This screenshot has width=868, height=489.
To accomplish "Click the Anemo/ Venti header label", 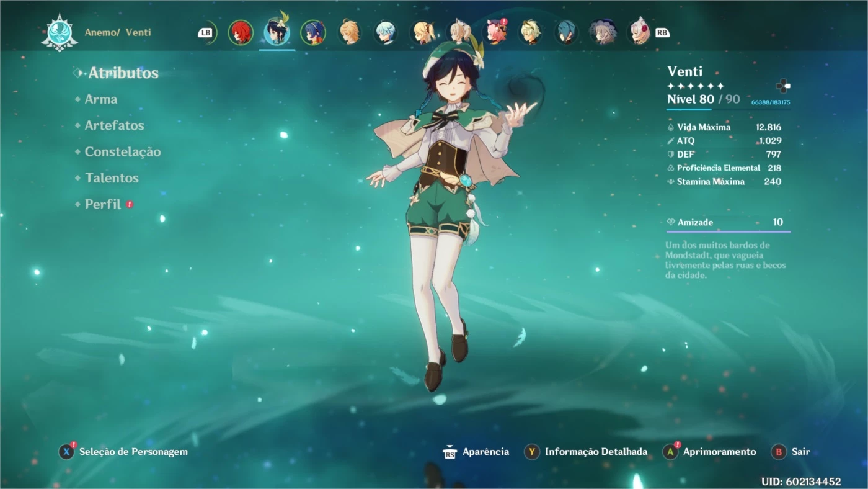I will point(118,32).
